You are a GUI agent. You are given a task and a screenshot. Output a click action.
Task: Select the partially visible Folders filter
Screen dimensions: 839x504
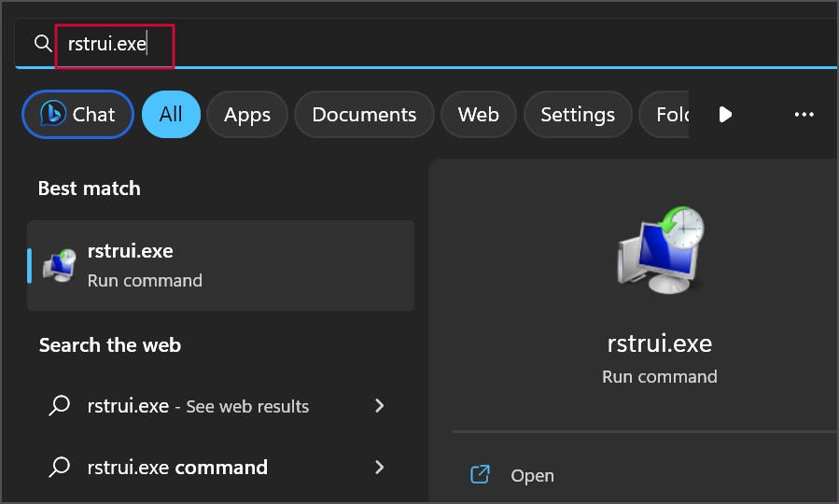pos(667,115)
